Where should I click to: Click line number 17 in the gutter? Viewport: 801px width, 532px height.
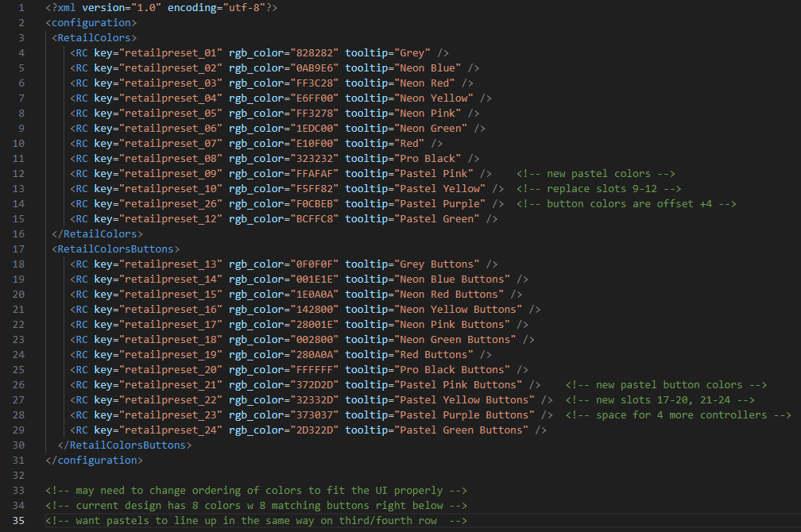click(18, 249)
